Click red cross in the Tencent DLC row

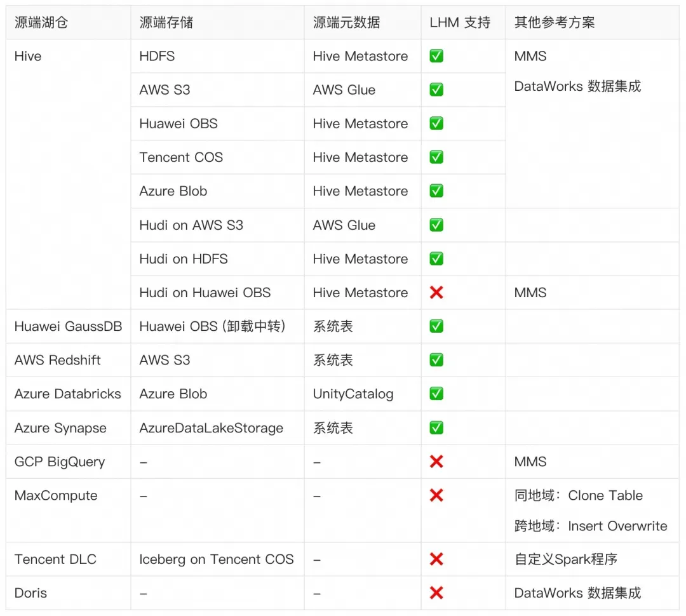point(436,559)
